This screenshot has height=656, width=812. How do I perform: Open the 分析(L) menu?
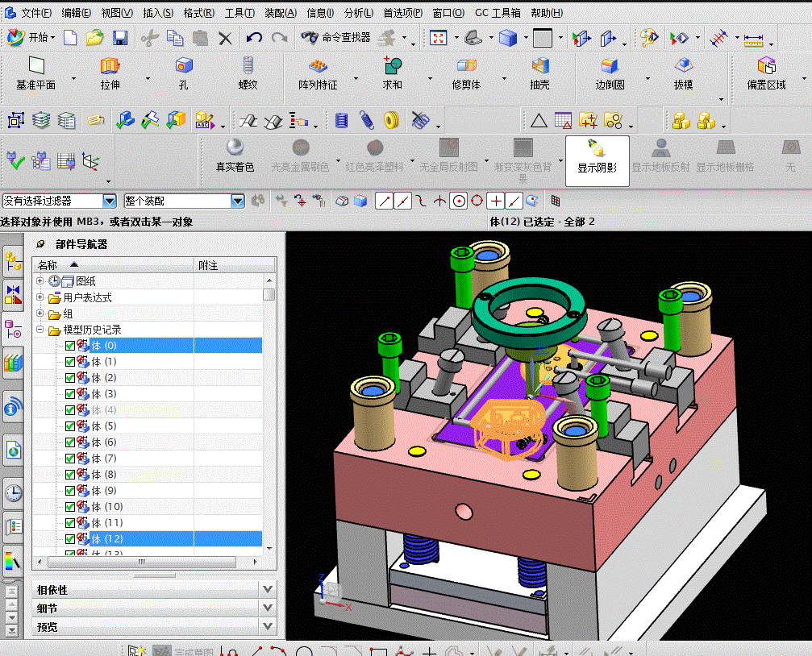[x=358, y=13]
